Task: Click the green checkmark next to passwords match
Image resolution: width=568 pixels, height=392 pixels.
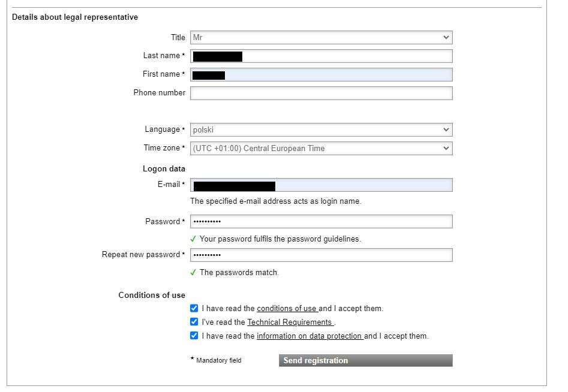Action: pyautogui.click(x=193, y=273)
